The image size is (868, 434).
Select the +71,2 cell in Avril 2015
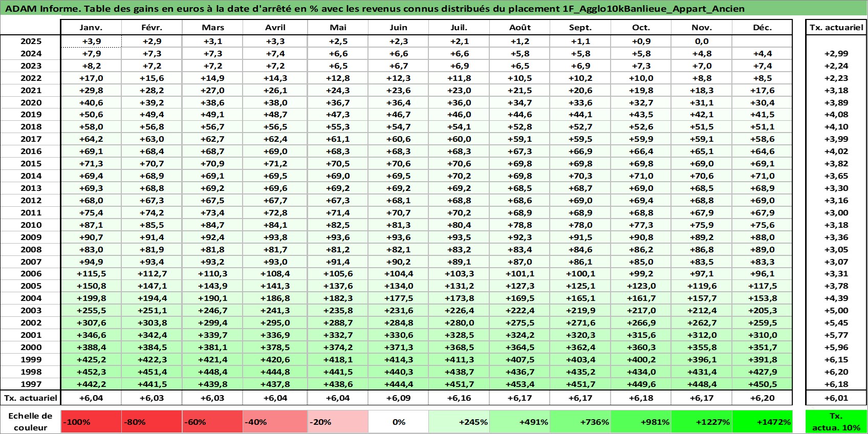coord(275,164)
